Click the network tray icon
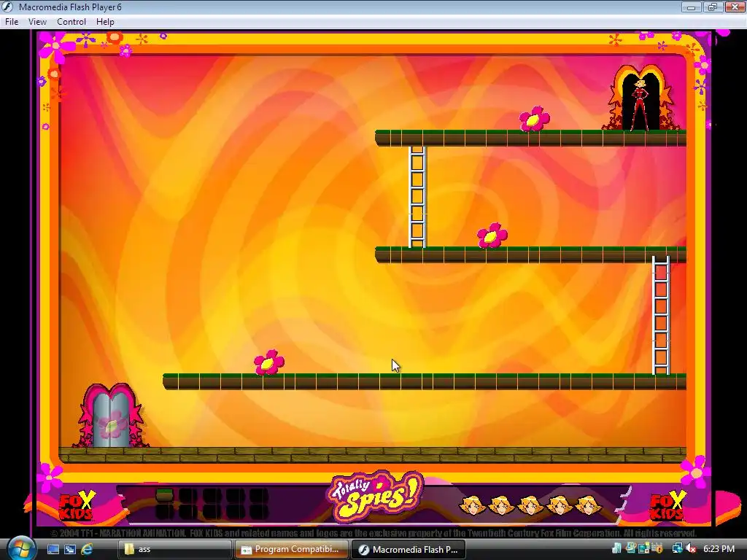This screenshot has width=747, height=560. tap(677, 549)
